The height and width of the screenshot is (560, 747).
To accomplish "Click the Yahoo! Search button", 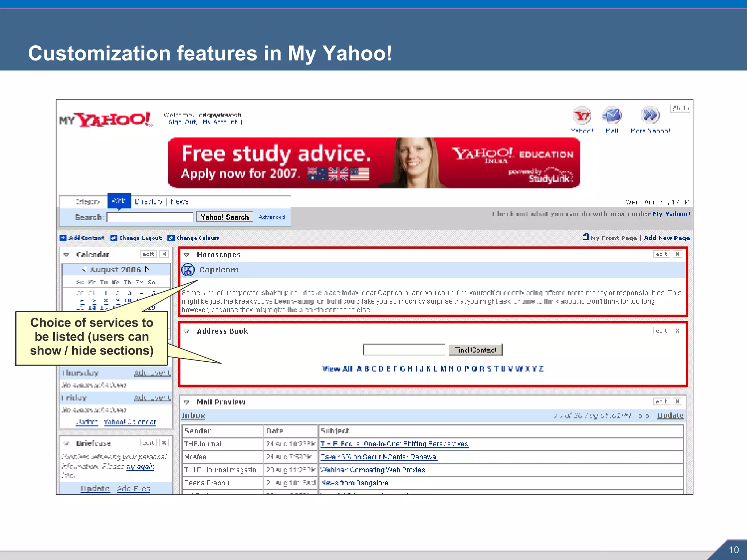I will click(x=224, y=217).
